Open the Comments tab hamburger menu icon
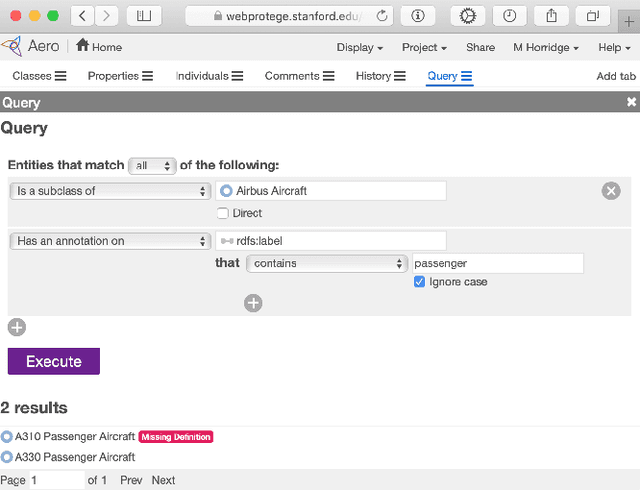The image size is (640, 490). (x=329, y=76)
